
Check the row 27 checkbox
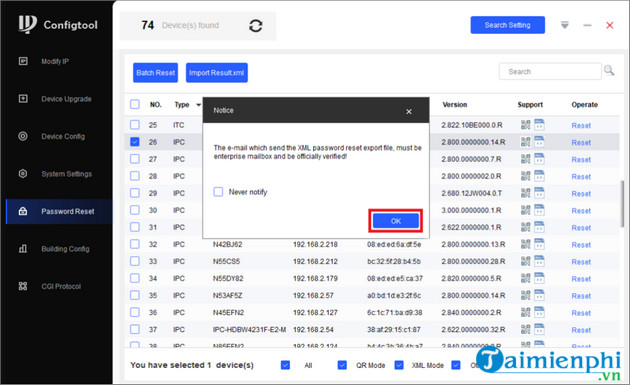[x=135, y=159]
